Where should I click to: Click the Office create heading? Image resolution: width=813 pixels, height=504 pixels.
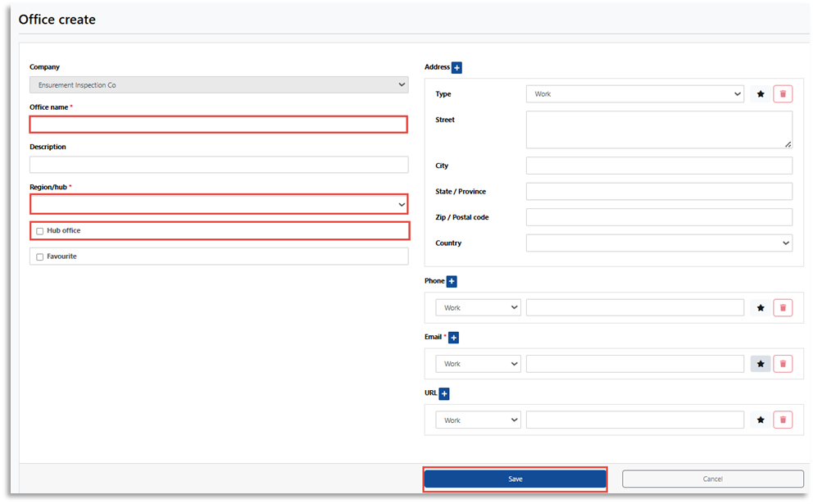(x=57, y=20)
